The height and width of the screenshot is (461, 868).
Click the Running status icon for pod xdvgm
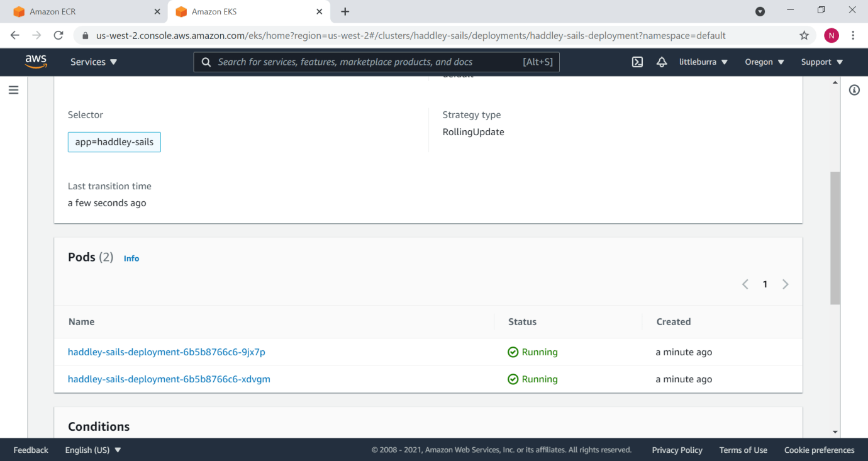coord(513,379)
